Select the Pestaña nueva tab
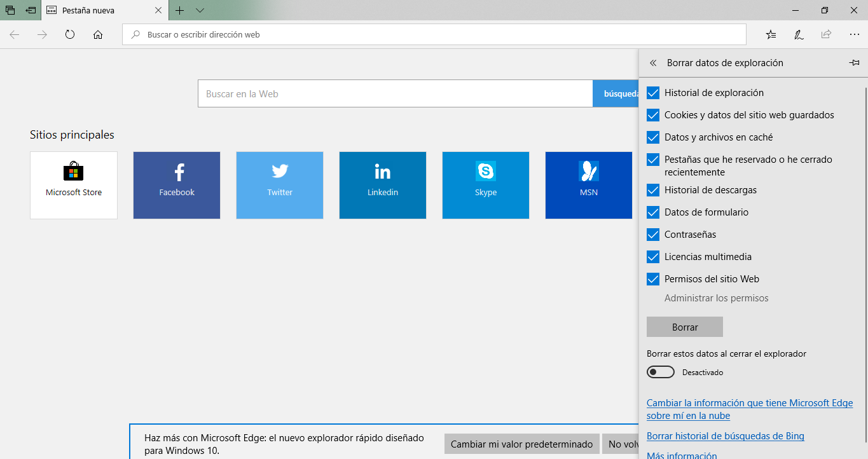Image resolution: width=868 pixels, height=459 pixels. coord(105,10)
